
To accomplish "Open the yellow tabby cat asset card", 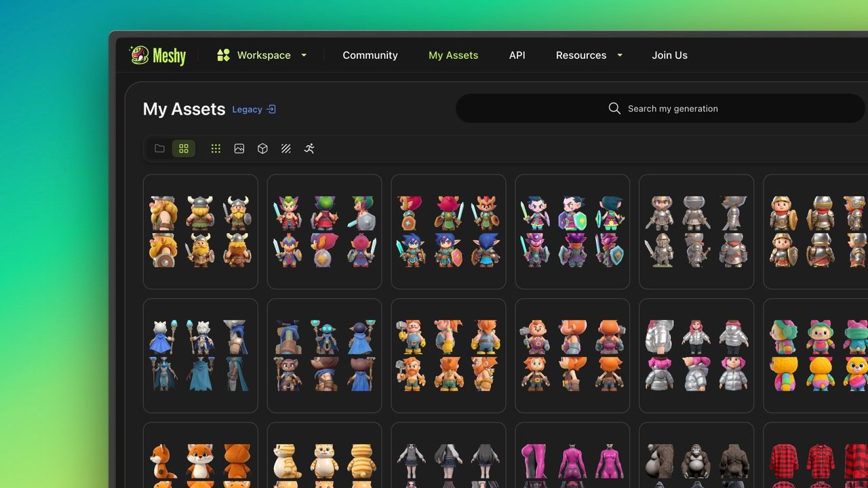I will point(325,455).
